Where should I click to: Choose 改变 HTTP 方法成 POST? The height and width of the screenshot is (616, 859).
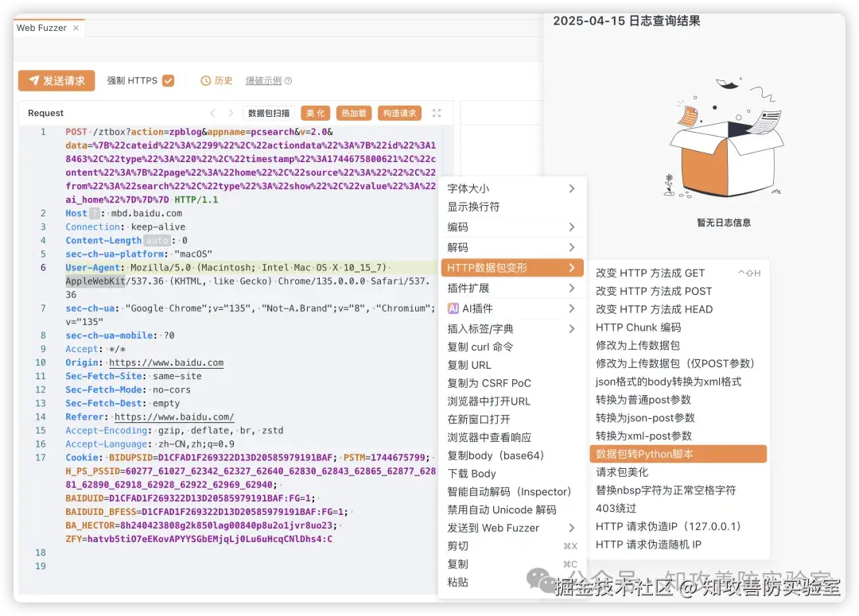click(x=678, y=291)
